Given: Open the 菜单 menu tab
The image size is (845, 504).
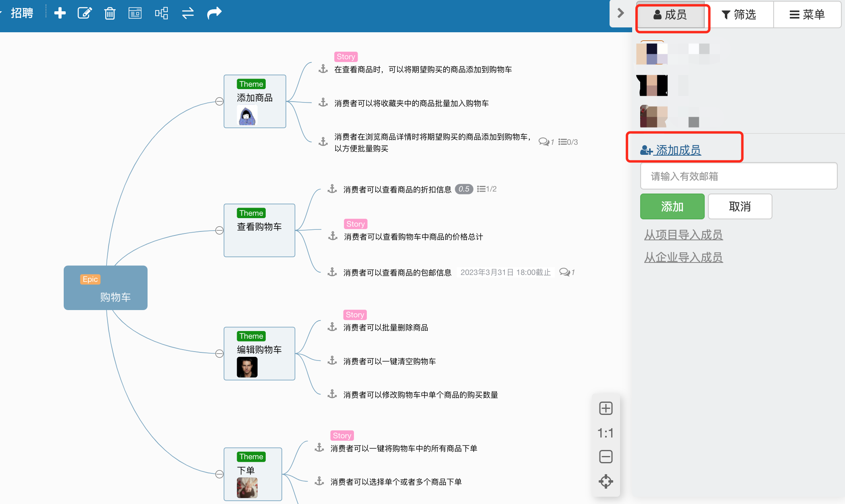Looking at the screenshot, I should [807, 15].
